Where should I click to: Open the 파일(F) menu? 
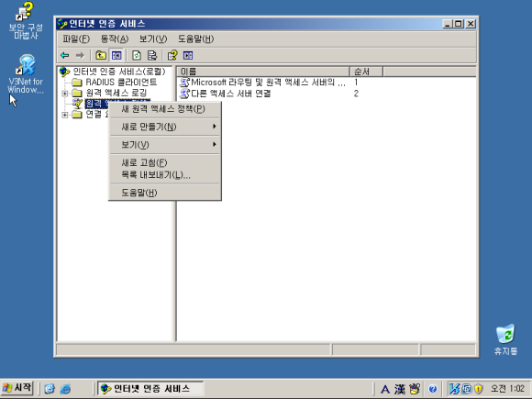pyautogui.click(x=76, y=39)
